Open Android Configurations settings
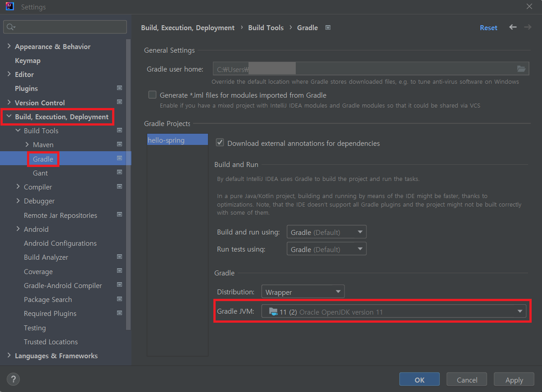The width and height of the screenshot is (542, 392). pos(60,243)
